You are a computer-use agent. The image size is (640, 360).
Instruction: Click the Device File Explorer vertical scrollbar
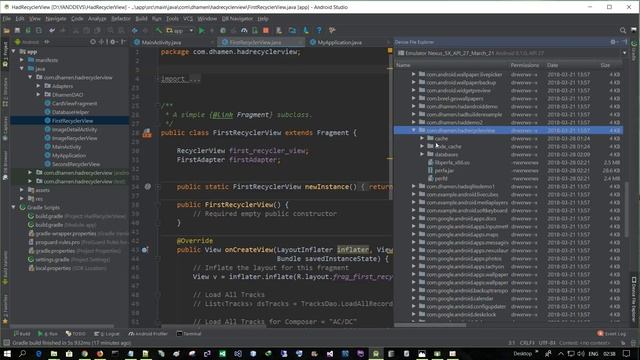pos(627,209)
